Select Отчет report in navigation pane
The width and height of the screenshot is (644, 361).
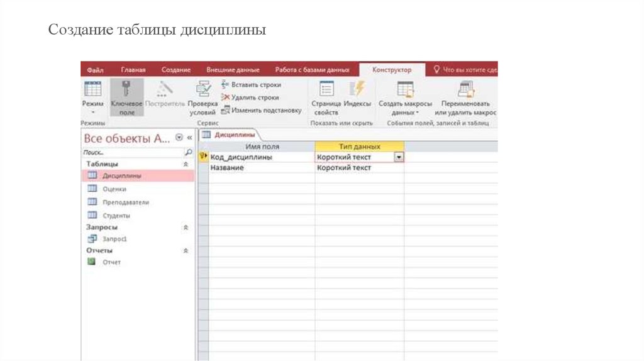click(138, 262)
